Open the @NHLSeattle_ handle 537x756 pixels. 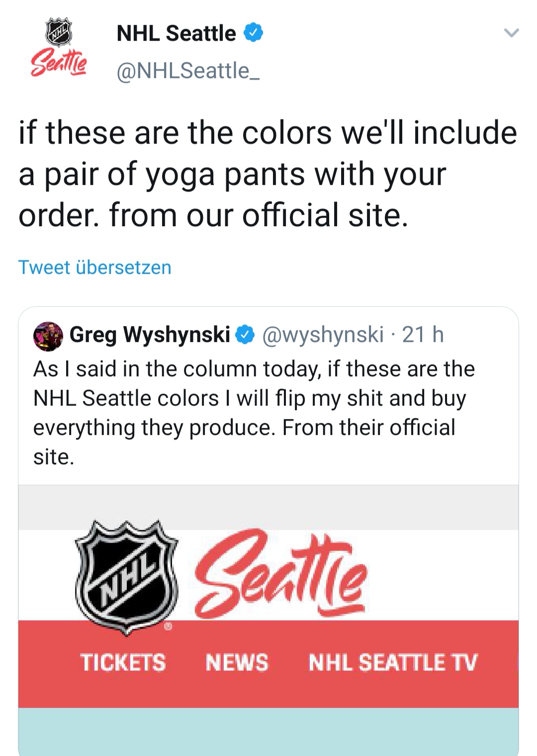188,71
